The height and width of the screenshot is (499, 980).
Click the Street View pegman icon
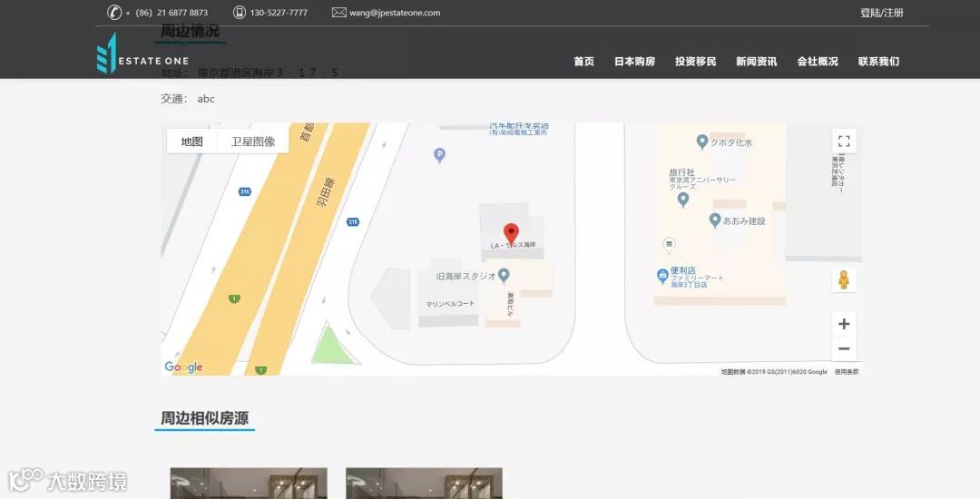pyautogui.click(x=844, y=279)
